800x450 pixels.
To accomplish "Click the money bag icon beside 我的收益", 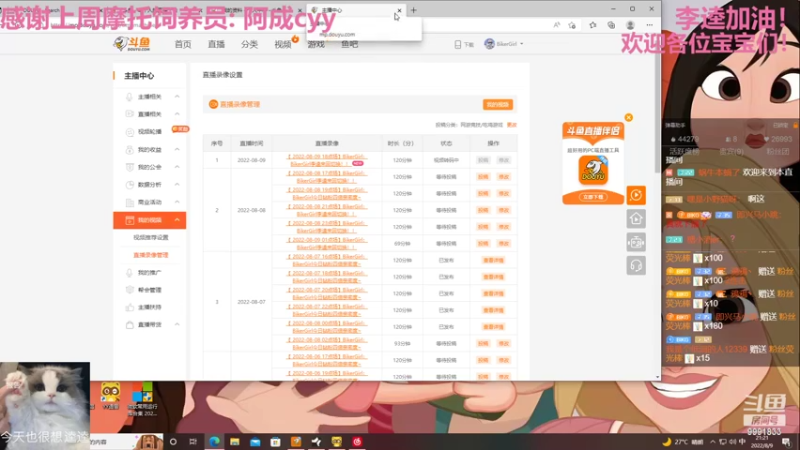I will point(129,149).
